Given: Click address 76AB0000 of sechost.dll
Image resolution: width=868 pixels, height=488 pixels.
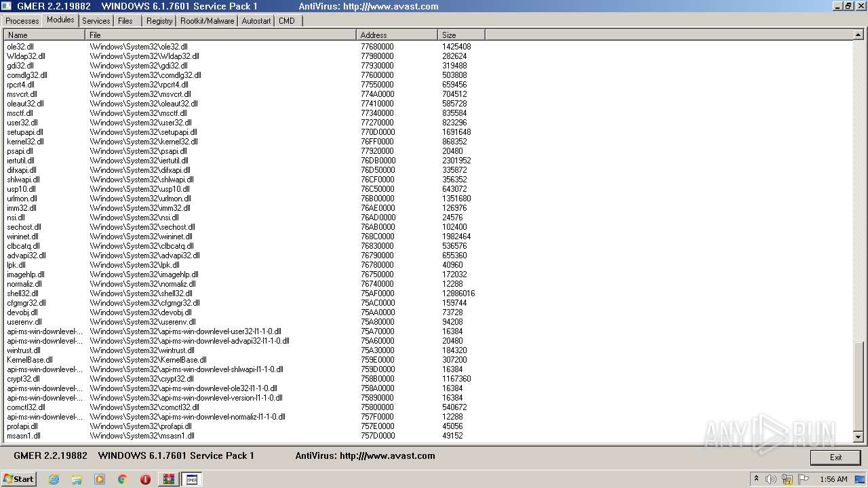Looking at the screenshot, I should tap(378, 227).
